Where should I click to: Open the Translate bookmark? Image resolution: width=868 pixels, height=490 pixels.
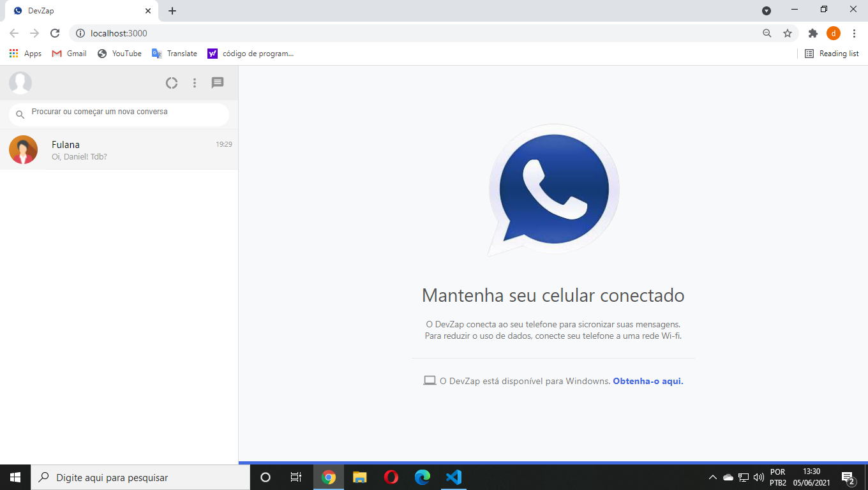click(x=174, y=54)
